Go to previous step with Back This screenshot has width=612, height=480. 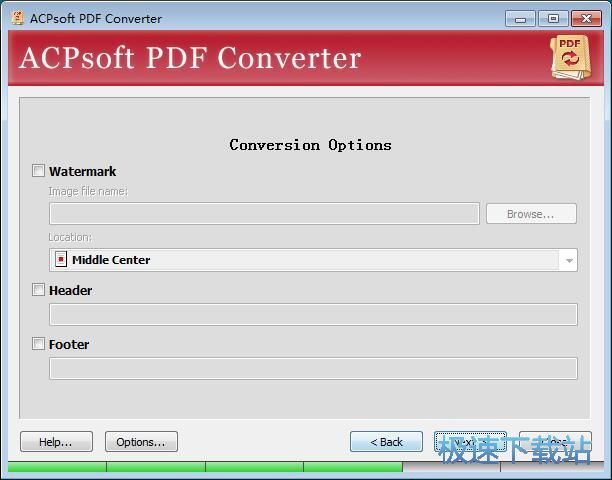click(386, 442)
